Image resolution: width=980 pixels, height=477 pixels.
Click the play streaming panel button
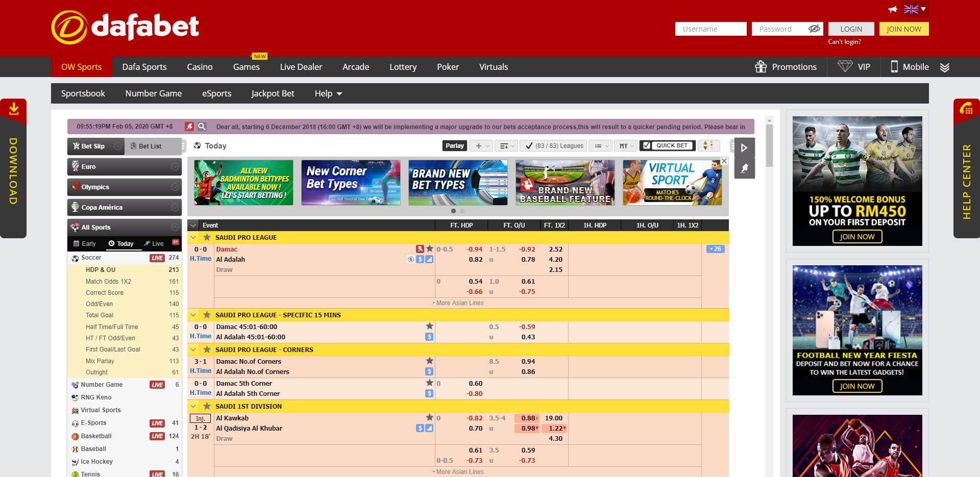[x=744, y=148]
